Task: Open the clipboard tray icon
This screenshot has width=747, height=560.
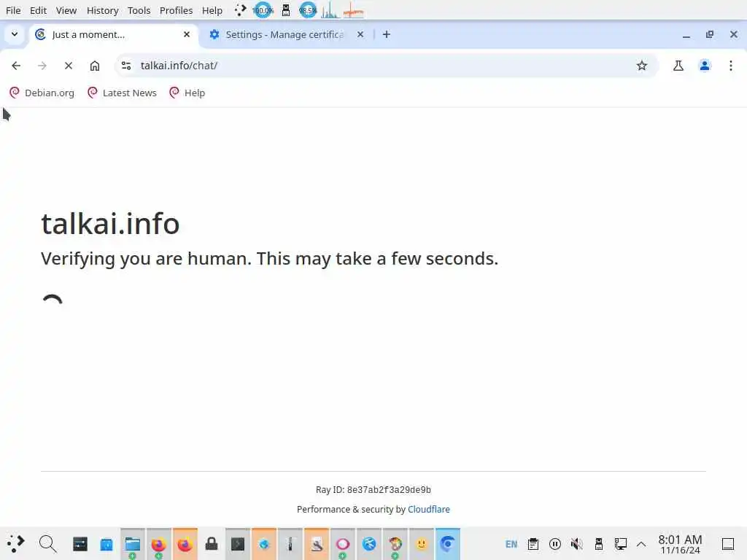Action: coord(533,544)
